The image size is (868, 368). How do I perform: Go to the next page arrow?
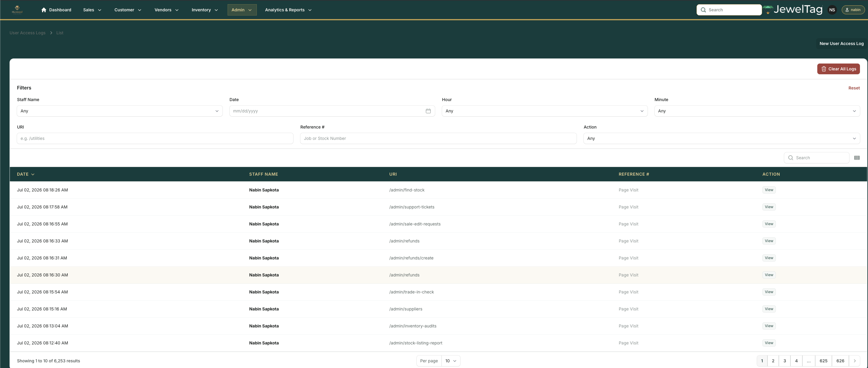coord(855,361)
